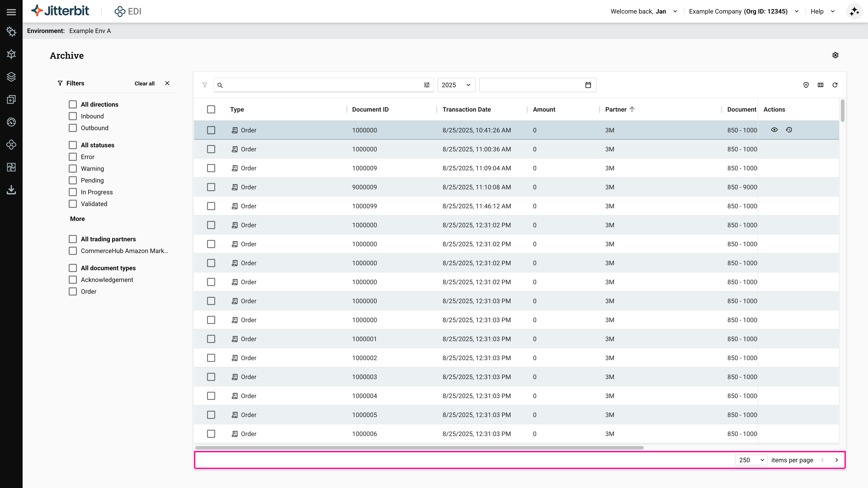Check the select-all checkbox in table header
Image resolution: width=868 pixels, height=488 pixels.
(211, 109)
